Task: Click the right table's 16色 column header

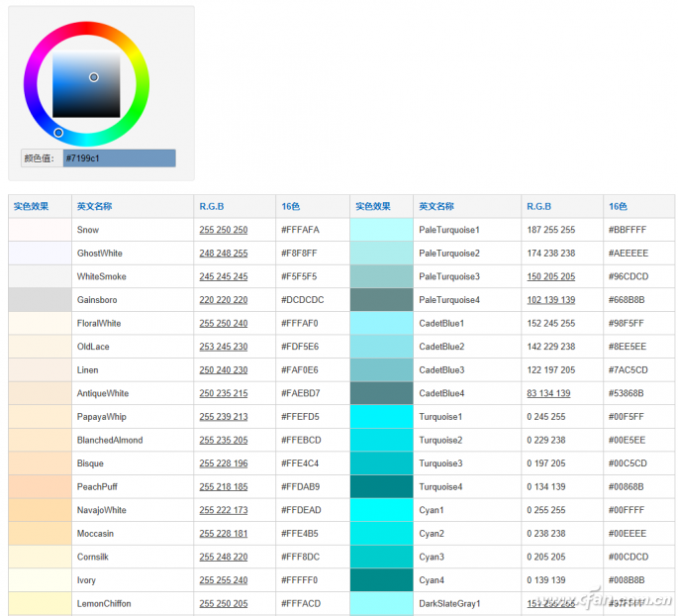Action: click(x=618, y=207)
